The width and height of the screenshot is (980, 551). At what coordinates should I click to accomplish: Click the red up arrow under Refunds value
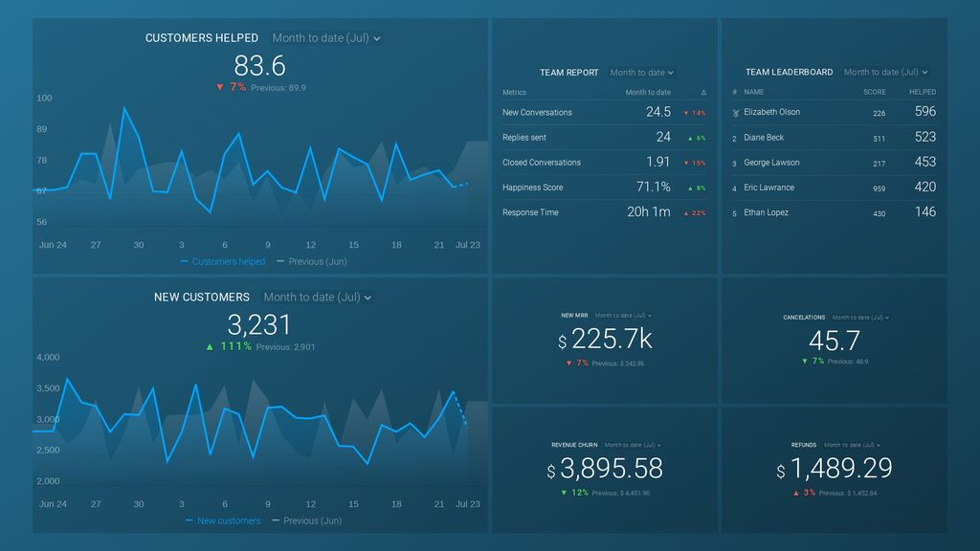[x=795, y=493]
